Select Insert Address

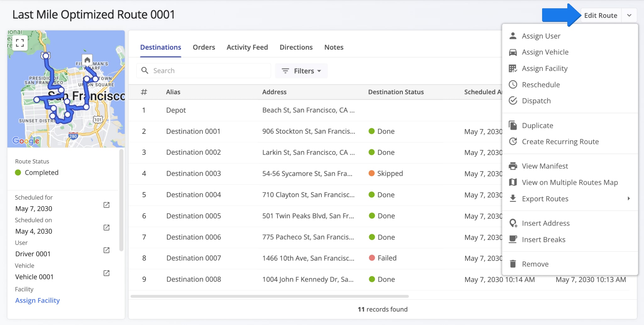coord(546,223)
